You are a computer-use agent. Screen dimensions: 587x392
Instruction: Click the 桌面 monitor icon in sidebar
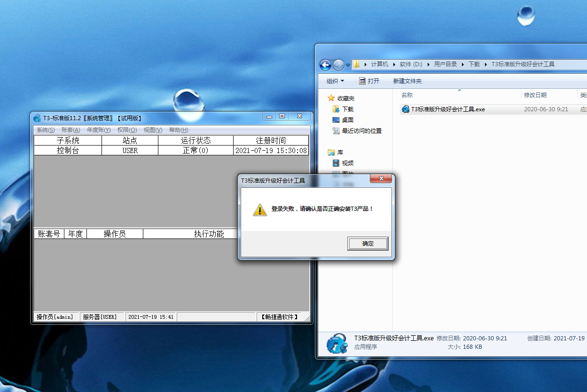tap(336, 120)
